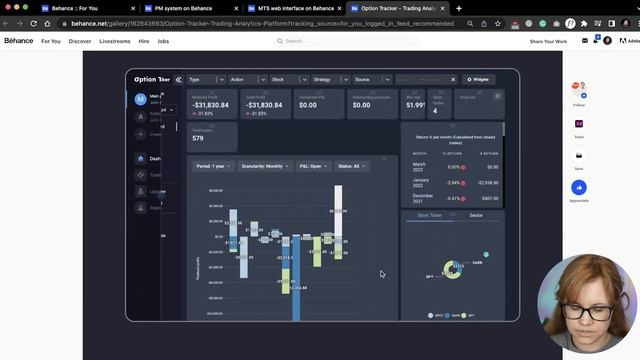Open the Behance notifications bell icon
The image size is (640, 360).
pos(596,40)
